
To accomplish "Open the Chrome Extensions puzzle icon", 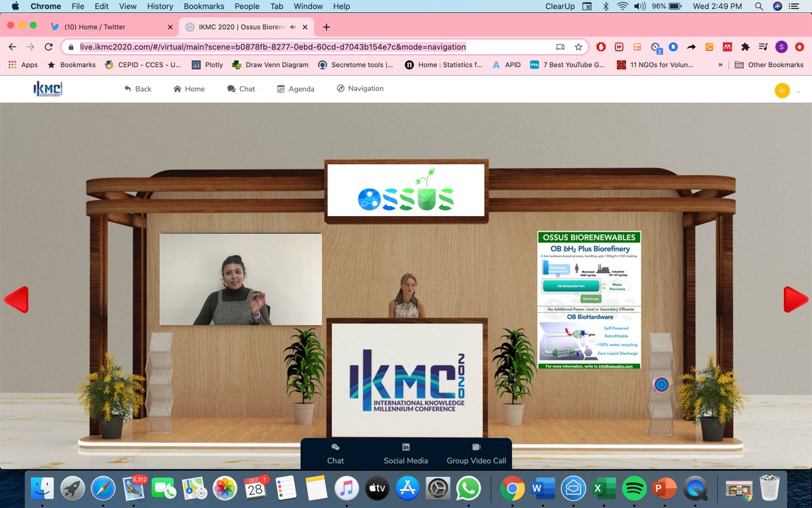I will point(746,47).
